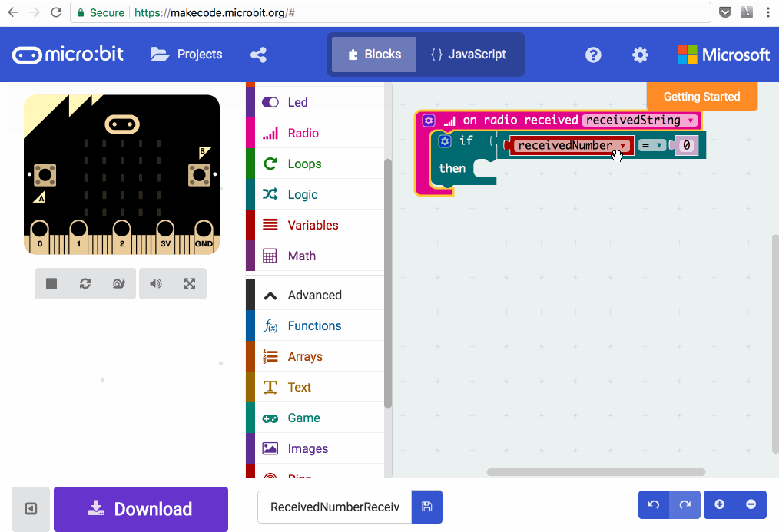Open the browser three-dot menu
This screenshot has width=779, height=532.
768,12
